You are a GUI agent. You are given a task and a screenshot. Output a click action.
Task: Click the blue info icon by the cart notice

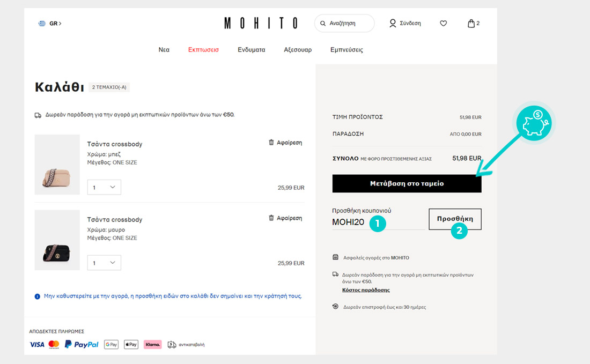coord(37,296)
